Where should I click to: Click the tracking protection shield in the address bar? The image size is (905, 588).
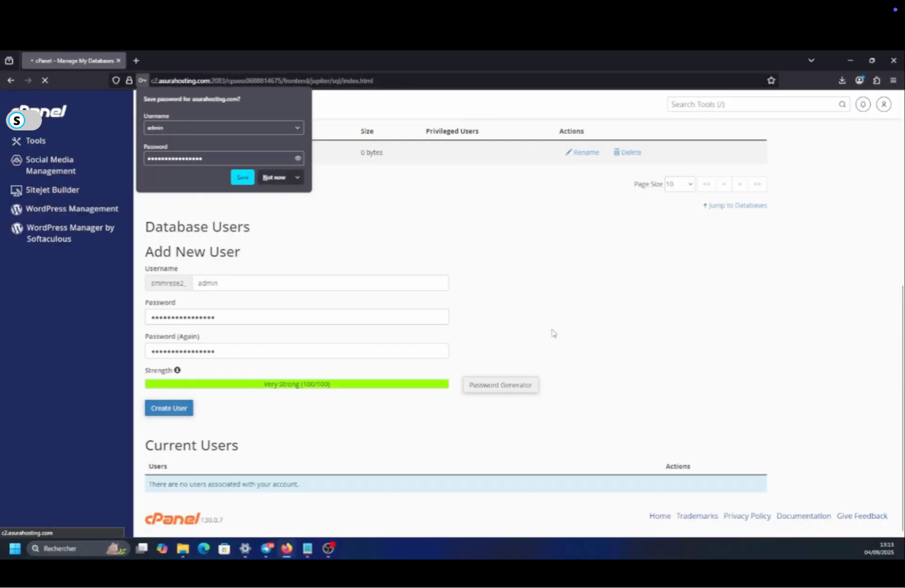point(116,80)
